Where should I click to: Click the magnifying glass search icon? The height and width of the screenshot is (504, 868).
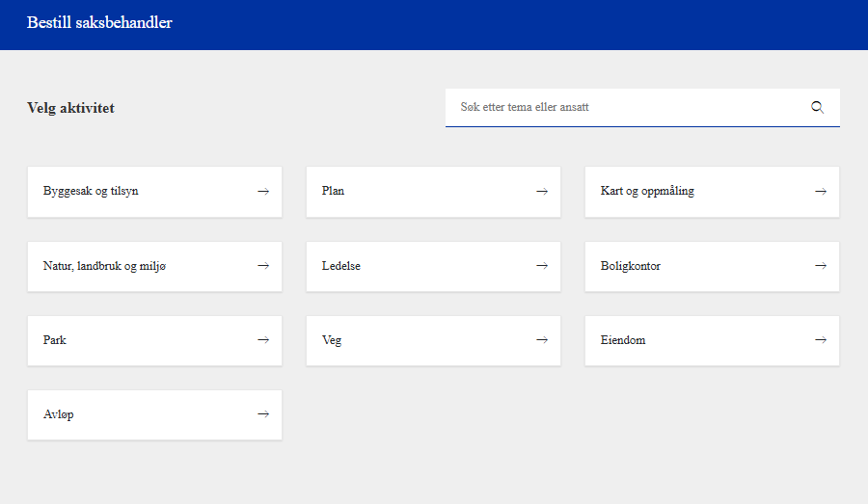(x=817, y=107)
